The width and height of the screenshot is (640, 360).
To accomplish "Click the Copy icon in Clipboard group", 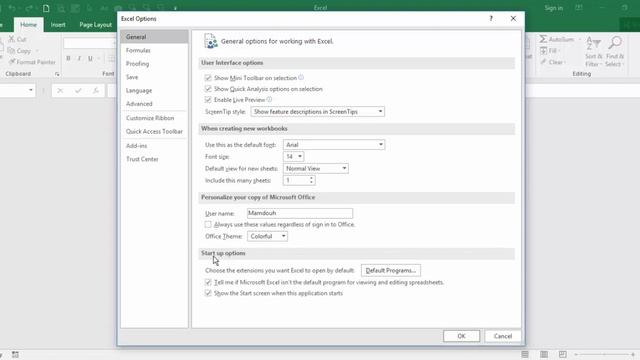I will [11, 51].
